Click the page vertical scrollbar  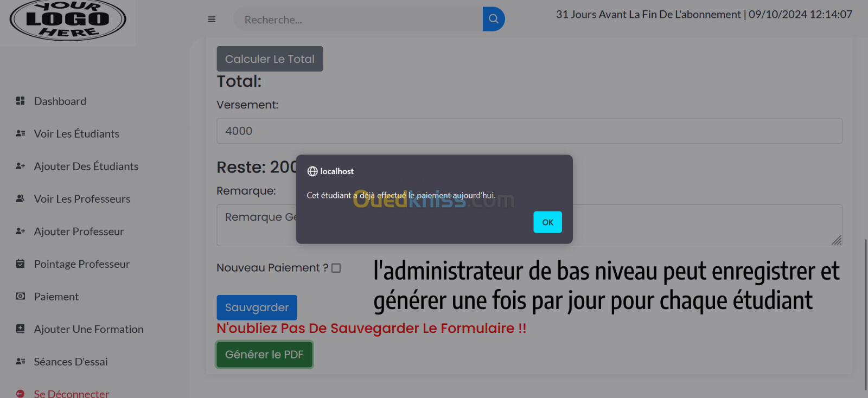[x=866, y=314]
